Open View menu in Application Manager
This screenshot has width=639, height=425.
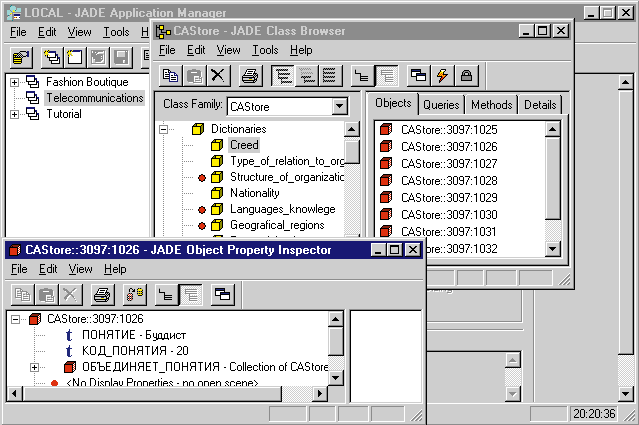pyautogui.click(x=79, y=32)
